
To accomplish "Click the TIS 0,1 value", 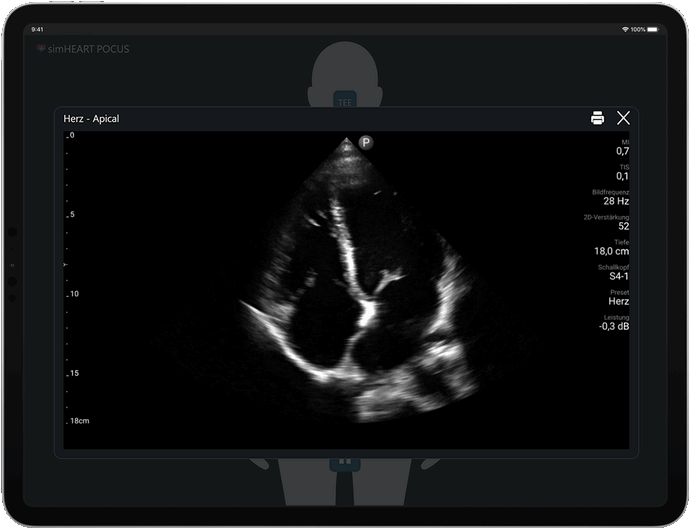I will pos(622,176).
